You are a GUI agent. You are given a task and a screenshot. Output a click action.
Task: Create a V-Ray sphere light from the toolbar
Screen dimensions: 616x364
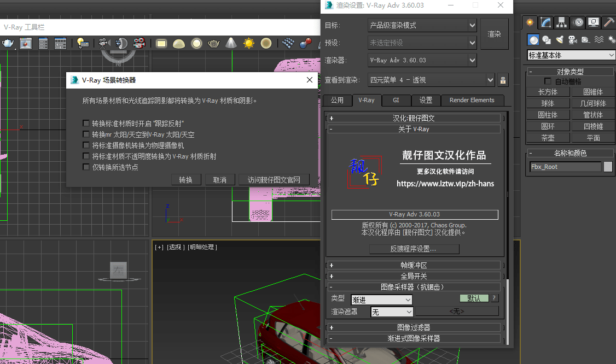pos(196,43)
